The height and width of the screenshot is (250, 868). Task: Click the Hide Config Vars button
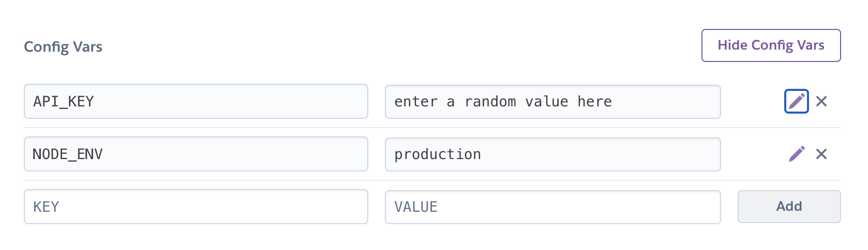click(x=771, y=45)
